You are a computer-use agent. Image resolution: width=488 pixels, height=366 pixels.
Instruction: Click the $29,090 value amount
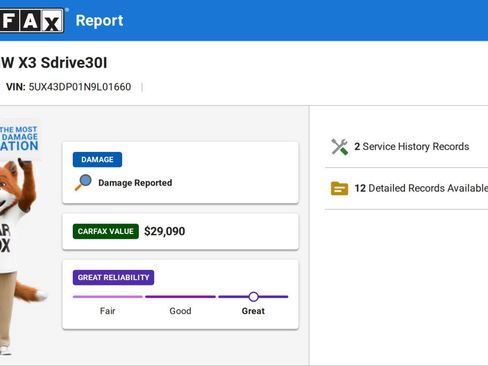pyautogui.click(x=164, y=231)
